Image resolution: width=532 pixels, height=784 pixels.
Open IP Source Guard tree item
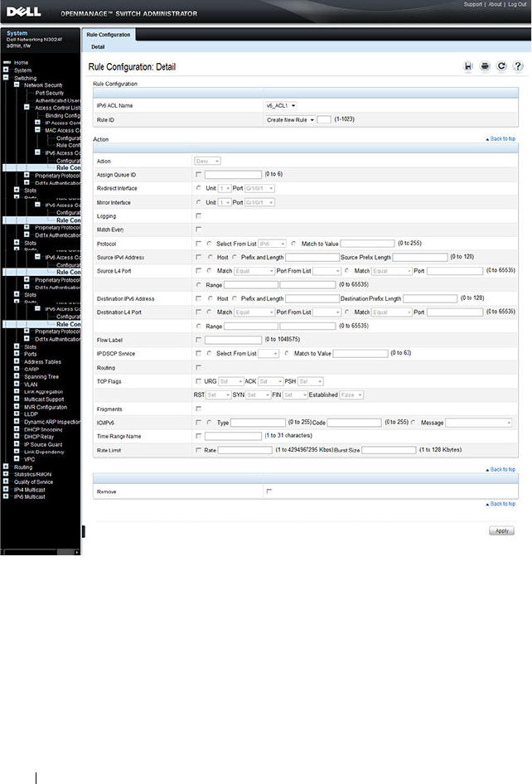pyautogui.click(x=43, y=444)
